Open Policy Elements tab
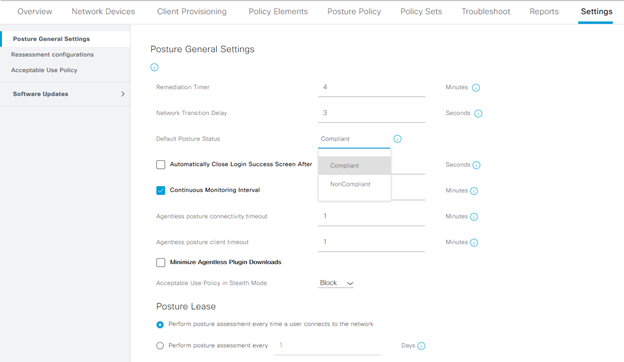The image size is (624, 362). (x=278, y=12)
